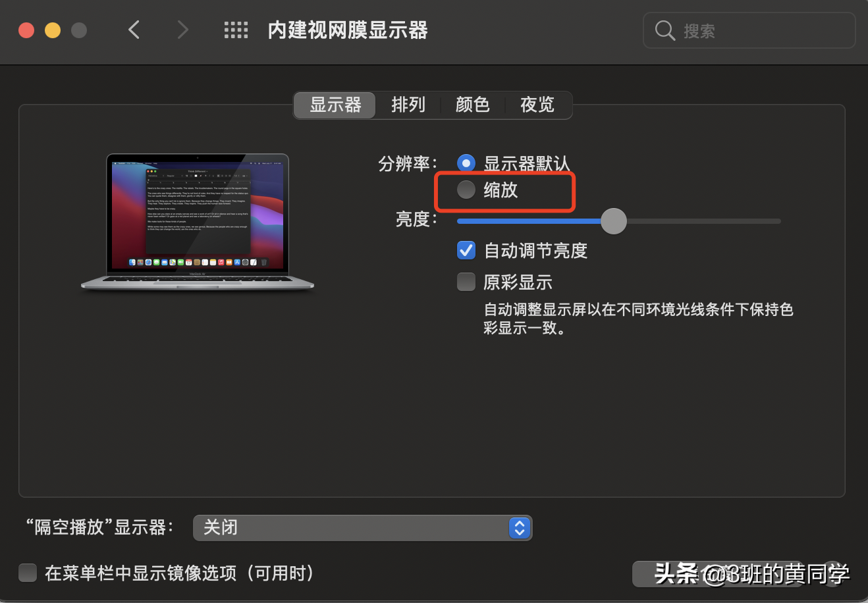Screen dimensions: 868x603
Task: Go back with the left chevron arrow
Action: [x=134, y=30]
